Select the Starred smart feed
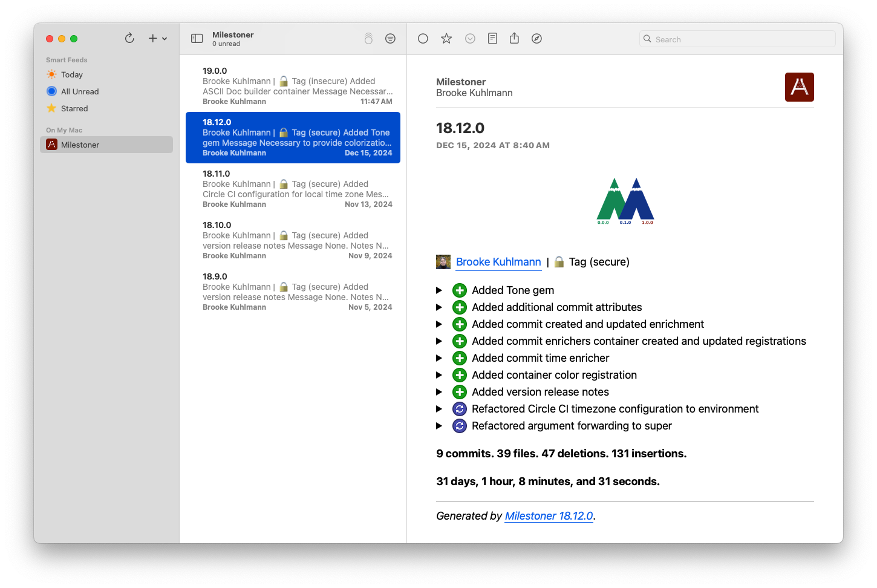This screenshot has height=588, width=877. point(106,108)
